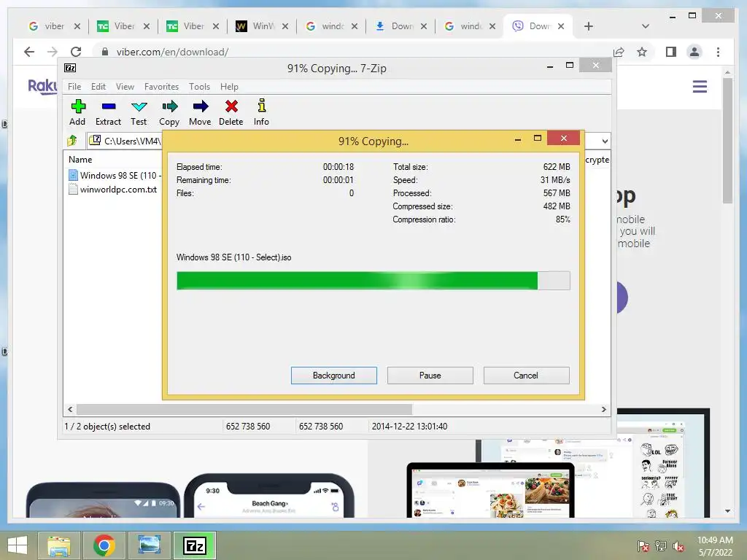The width and height of the screenshot is (747, 560).
Task: Select the winworldpc.com.txt file
Action: pos(113,189)
